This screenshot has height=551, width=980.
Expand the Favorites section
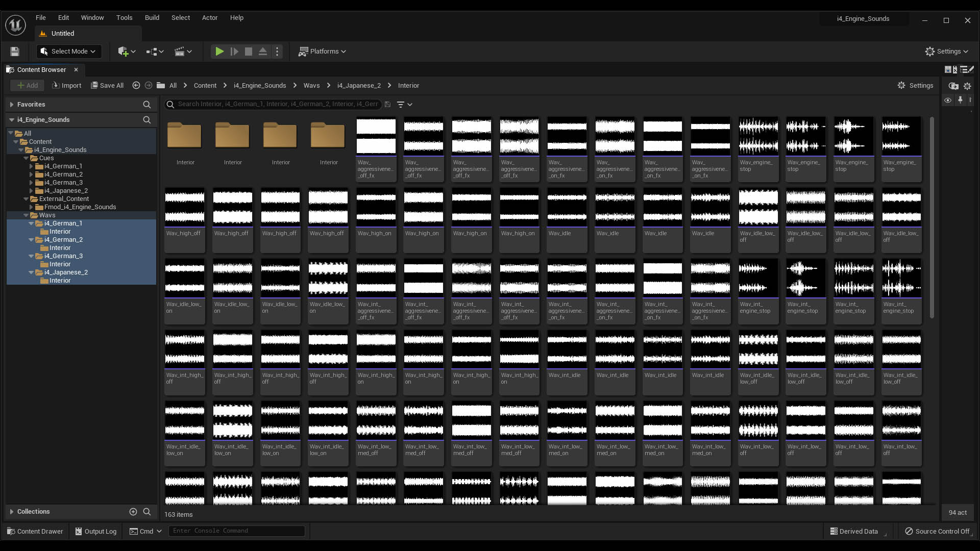coord(12,105)
